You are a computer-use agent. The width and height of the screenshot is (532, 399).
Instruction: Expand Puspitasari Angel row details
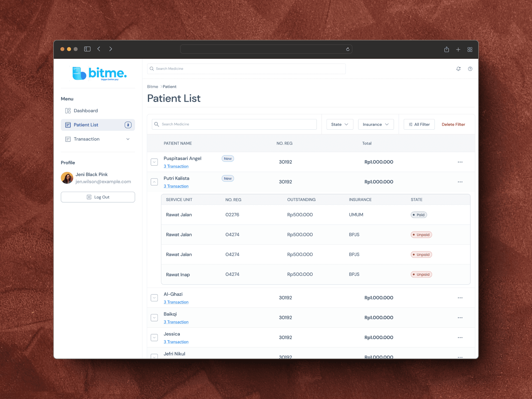pyautogui.click(x=154, y=162)
